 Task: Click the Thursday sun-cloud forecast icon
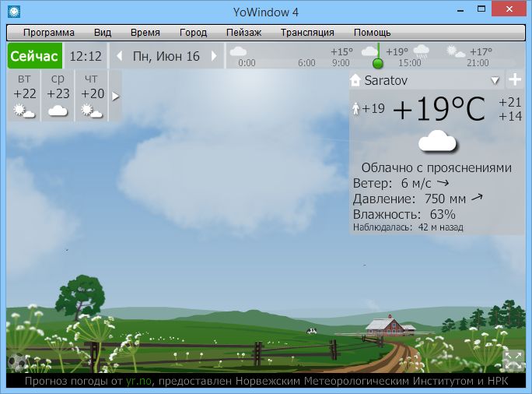(x=92, y=111)
